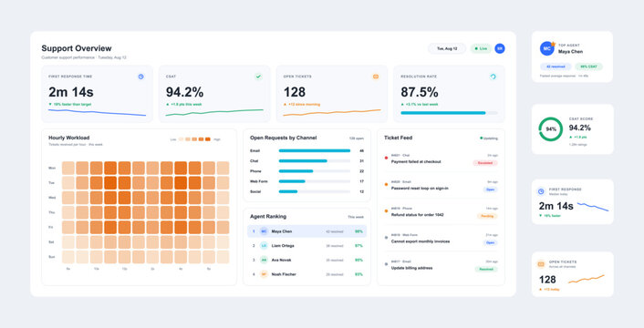Click grey status dot for Update billing address ticket
Image resolution: width=644 pixels, height=328 pixels.
386,264
